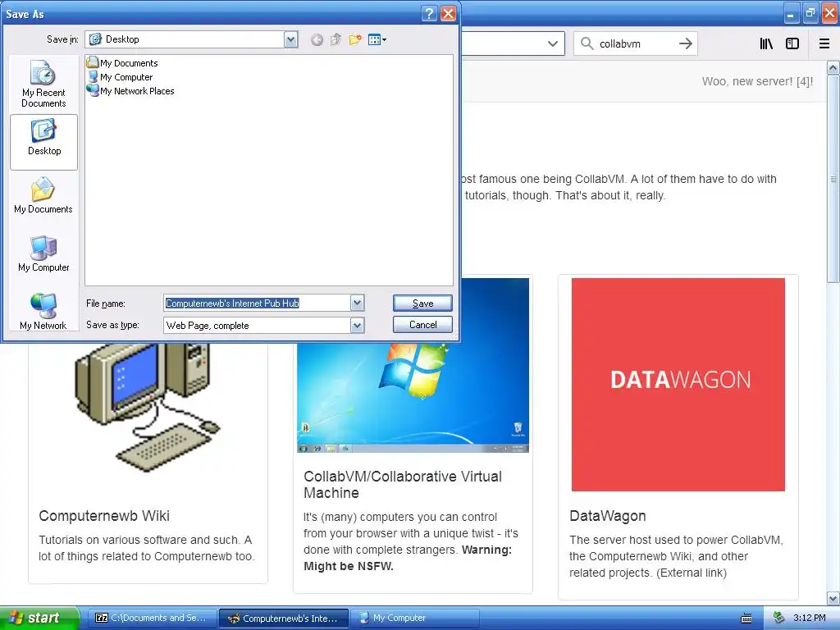Click the help question mark in Save As
Viewport: 840px width, 630px height.
[x=429, y=13]
